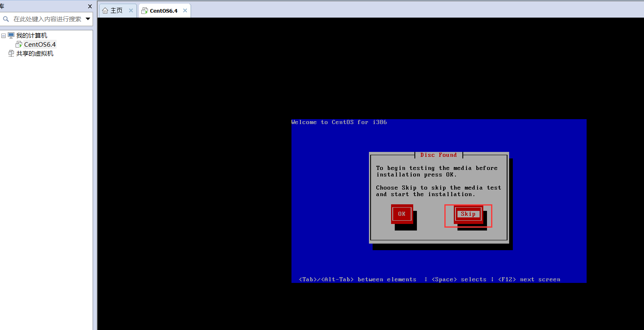644x330 pixels.
Task: Select the CentOS6.4 tab
Action: click(164, 11)
